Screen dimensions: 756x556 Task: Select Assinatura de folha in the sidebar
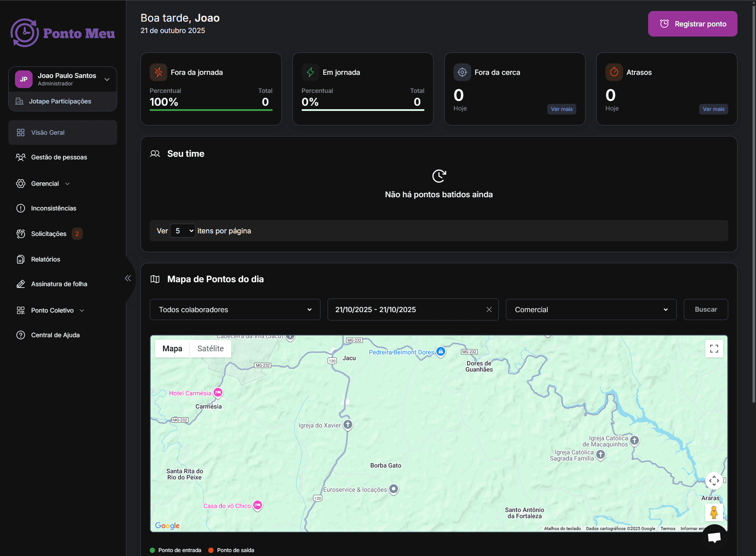point(59,284)
